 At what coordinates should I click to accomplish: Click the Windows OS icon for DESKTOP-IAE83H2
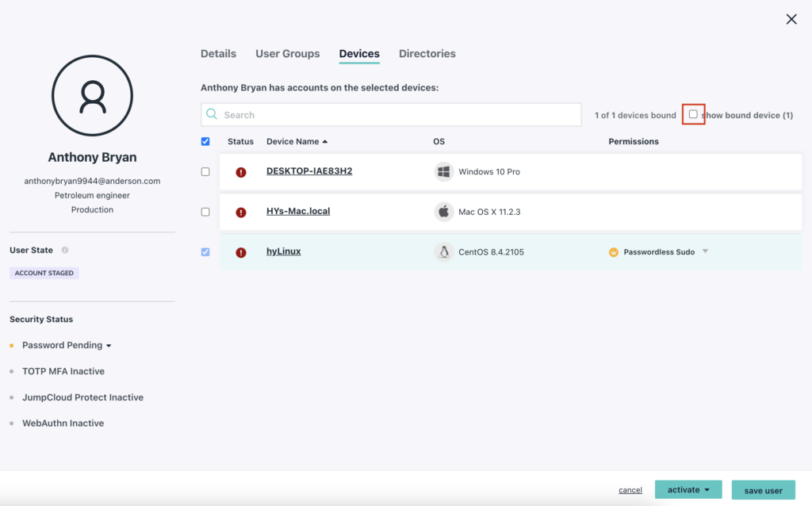444,171
